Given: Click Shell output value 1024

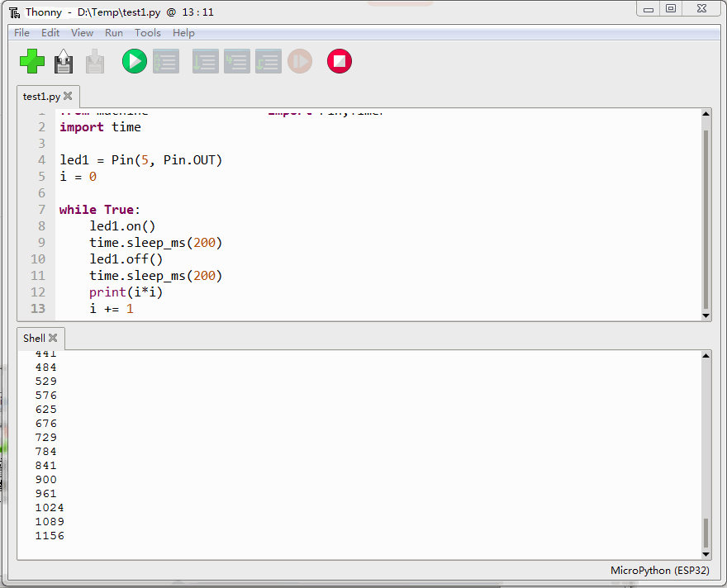Looking at the screenshot, I should pyautogui.click(x=50, y=508).
